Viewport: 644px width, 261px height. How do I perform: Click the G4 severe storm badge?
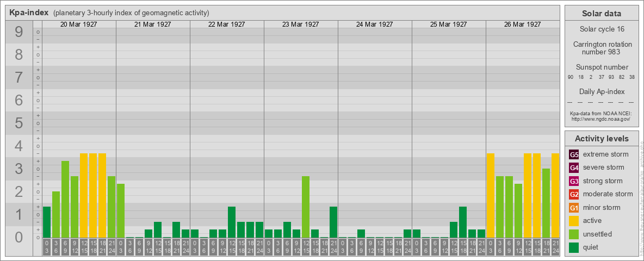574,168
